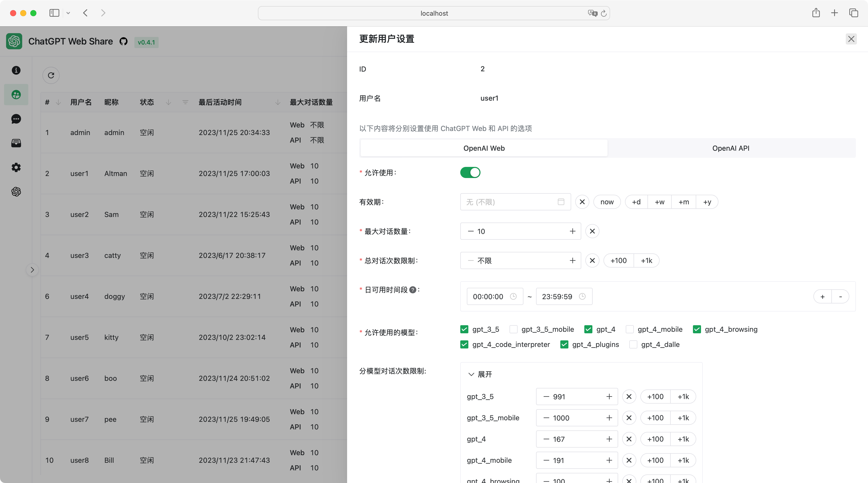Add a daily time period with + button
Viewport: 868px width, 483px height.
pos(822,296)
